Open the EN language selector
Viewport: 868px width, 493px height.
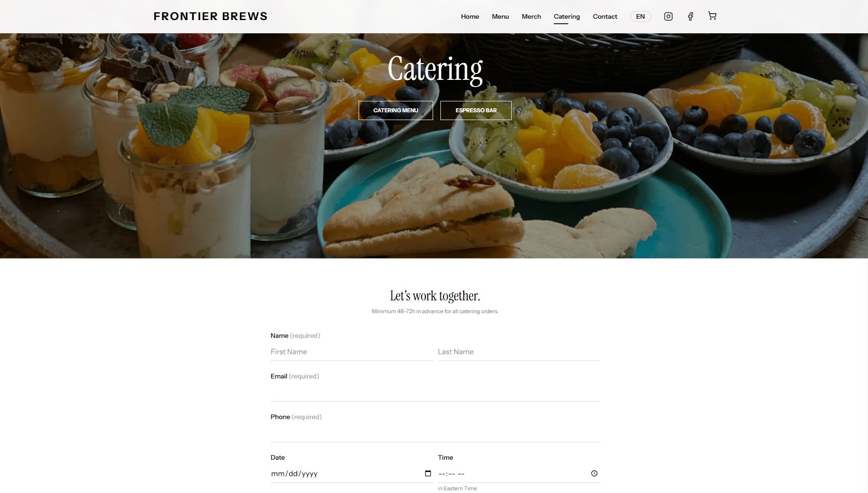[640, 16]
